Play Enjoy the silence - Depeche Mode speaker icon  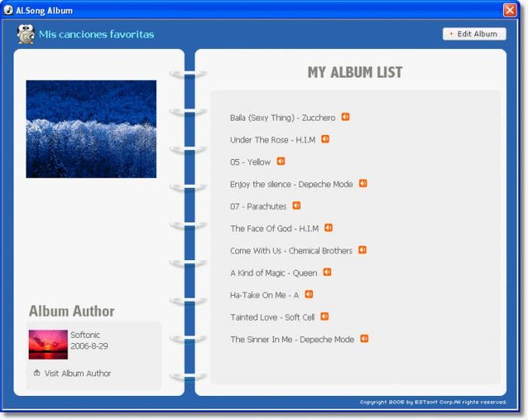tap(363, 183)
